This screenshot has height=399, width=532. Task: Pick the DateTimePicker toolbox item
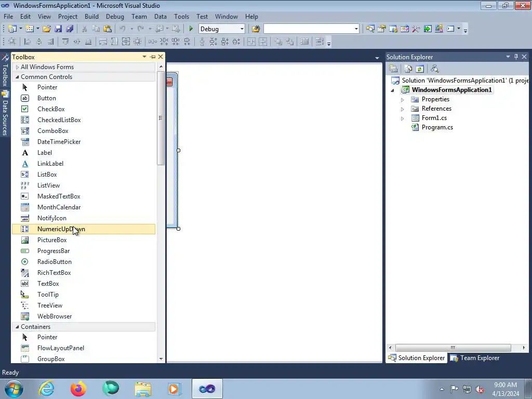coord(84,141)
